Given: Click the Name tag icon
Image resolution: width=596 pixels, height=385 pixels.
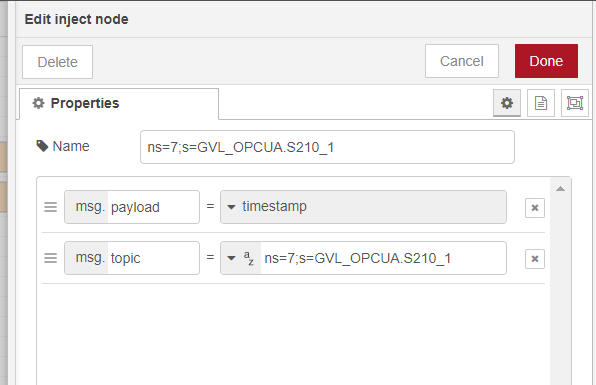Looking at the screenshot, I should click(42, 146).
